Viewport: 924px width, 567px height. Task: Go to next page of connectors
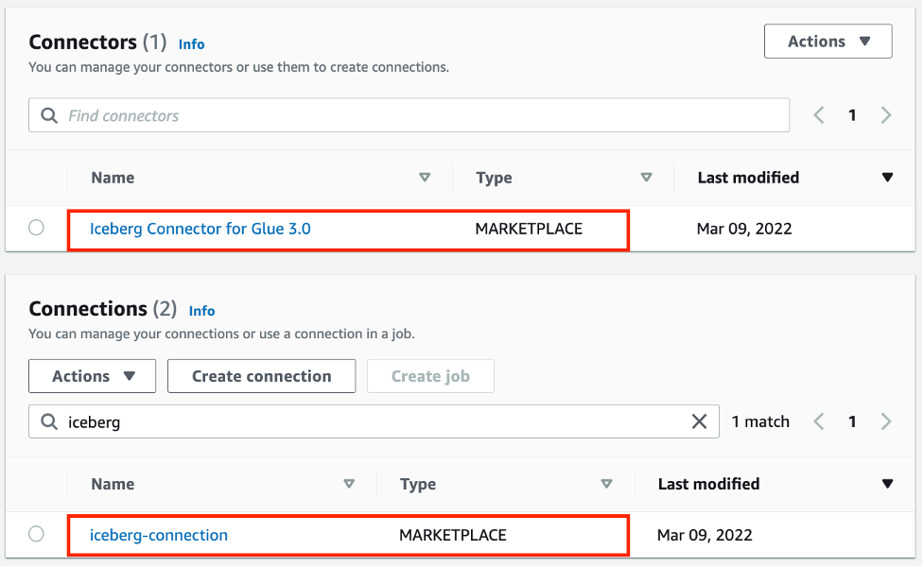[886, 115]
